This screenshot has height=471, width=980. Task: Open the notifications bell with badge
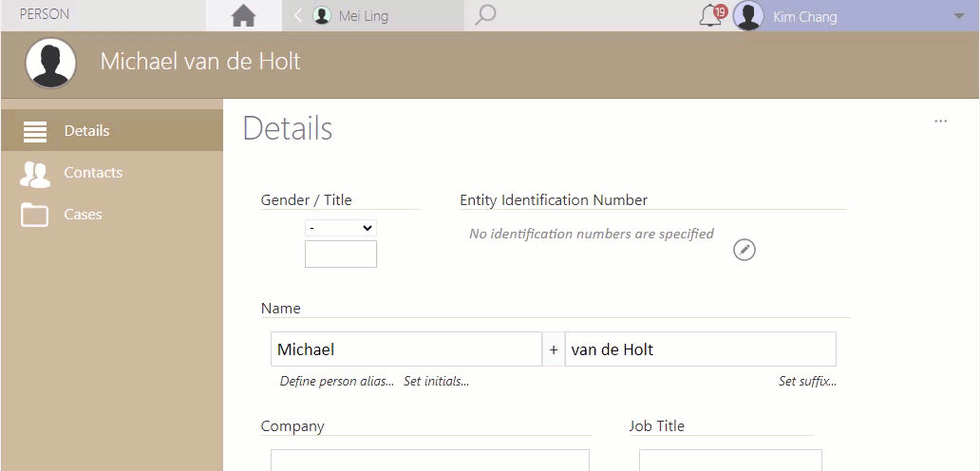click(712, 15)
